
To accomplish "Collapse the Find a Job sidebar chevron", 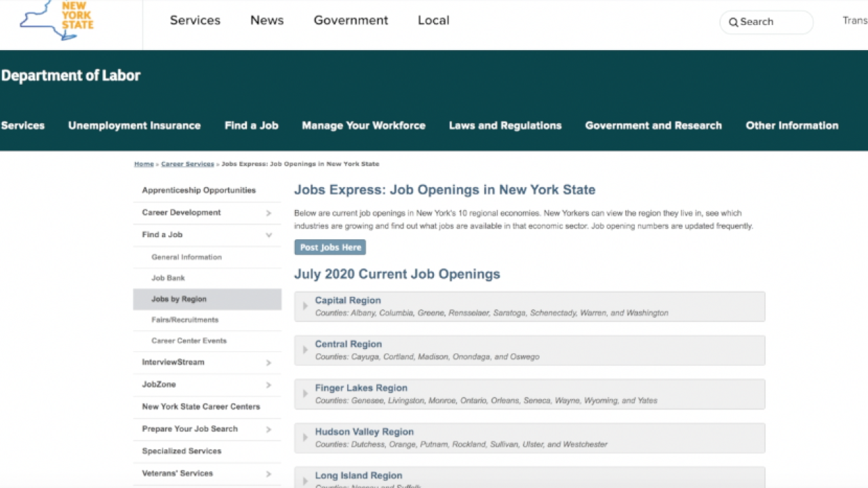I will [269, 235].
